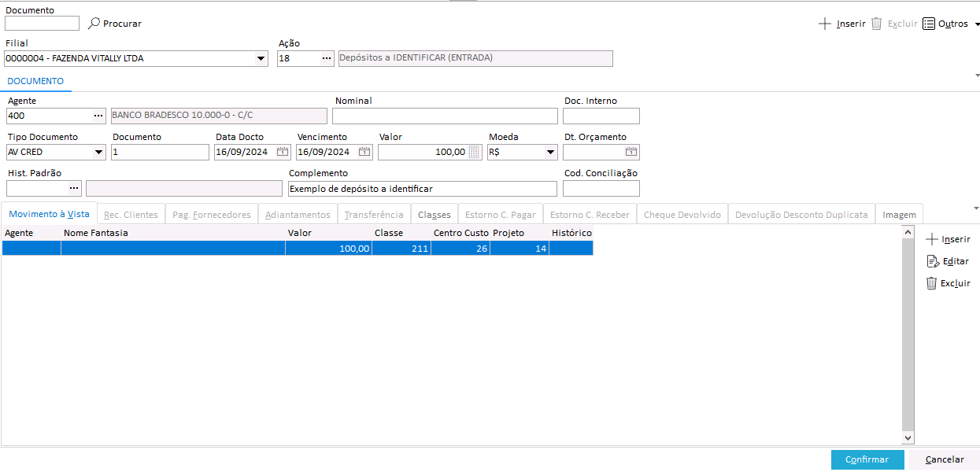Screen dimensions: 980x472
Task: Click the Histórico column header
Action: coord(571,233)
